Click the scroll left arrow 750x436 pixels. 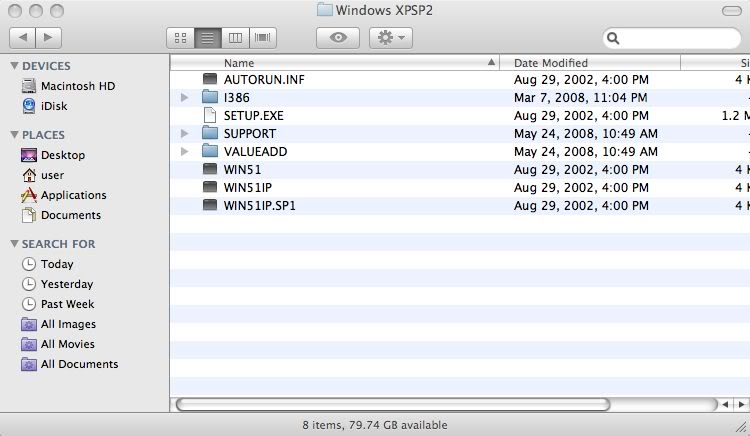[725, 404]
